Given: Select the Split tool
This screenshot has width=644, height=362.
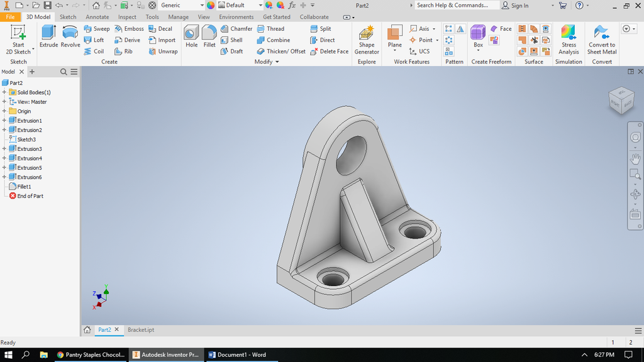Looking at the screenshot, I should (x=321, y=29).
